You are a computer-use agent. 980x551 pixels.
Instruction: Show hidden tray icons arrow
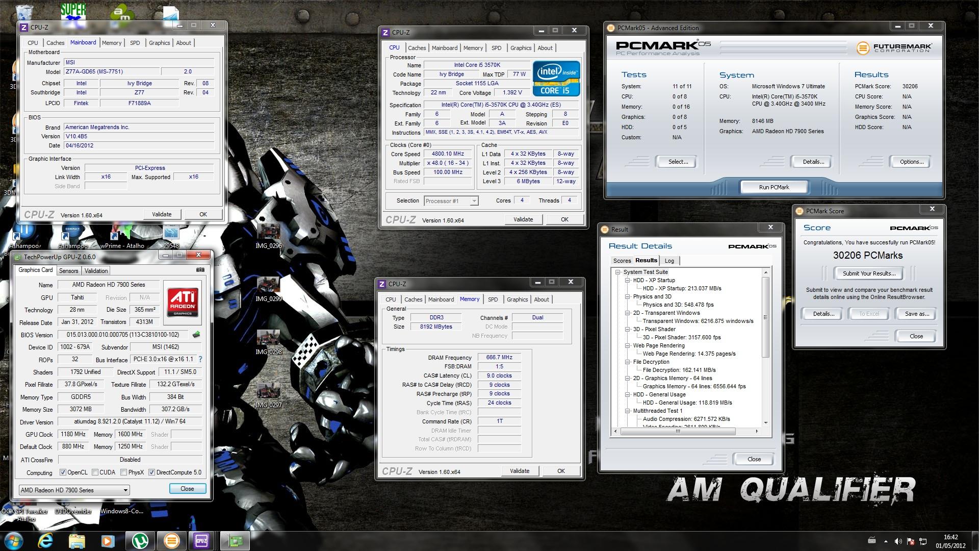(886, 541)
